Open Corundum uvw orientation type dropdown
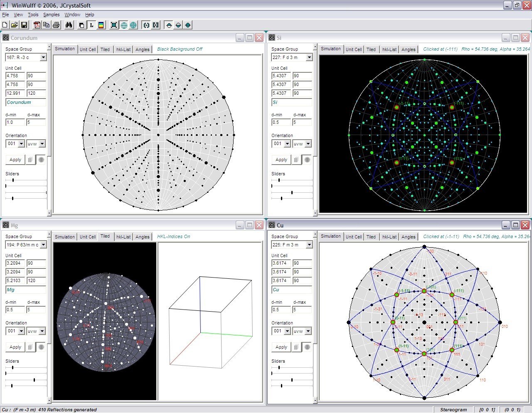The height and width of the screenshot is (413, 532). tap(42, 144)
